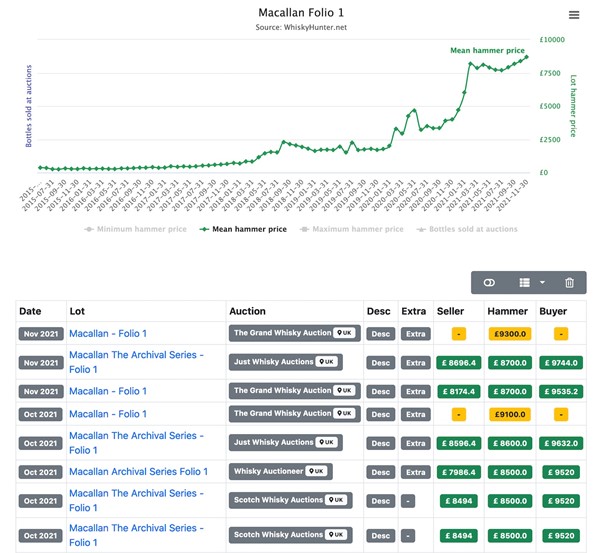Viewport: 601px width, 553px height.
Task: Expand Extra for the Whisky Auctioneer row
Action: tap(414, 471)
